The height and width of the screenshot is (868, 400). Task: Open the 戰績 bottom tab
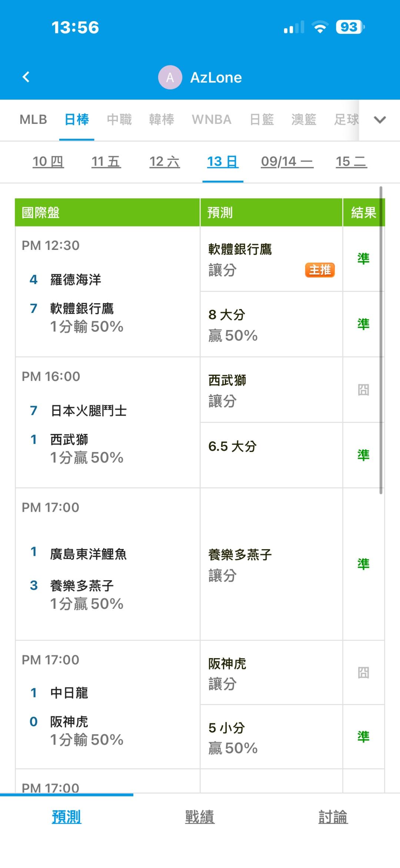tap(200, 817)
